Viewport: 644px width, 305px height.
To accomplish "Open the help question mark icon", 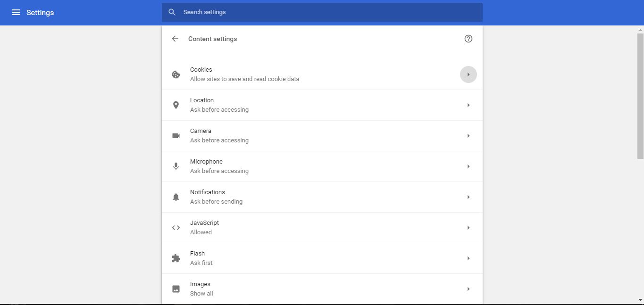I will tap(468, 38).
